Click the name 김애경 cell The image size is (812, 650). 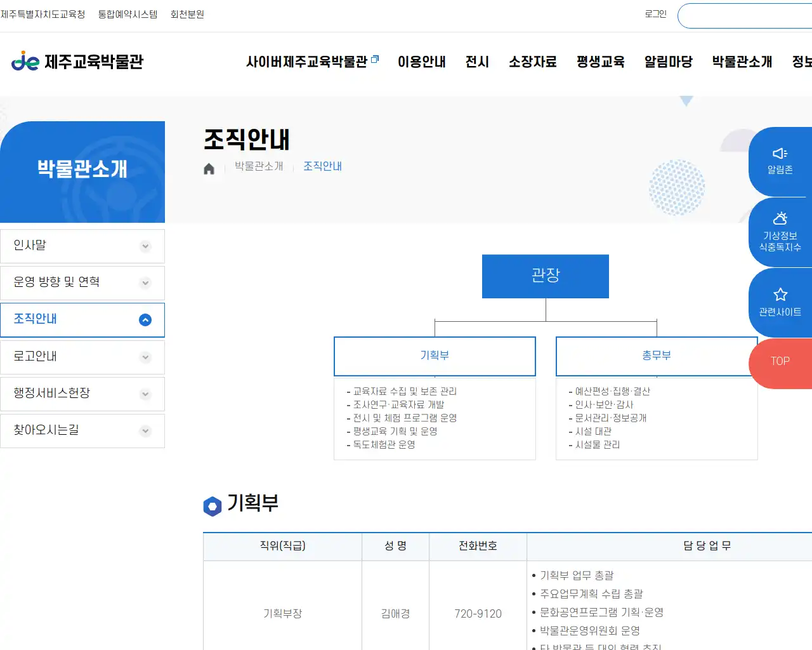pos(395,614)
